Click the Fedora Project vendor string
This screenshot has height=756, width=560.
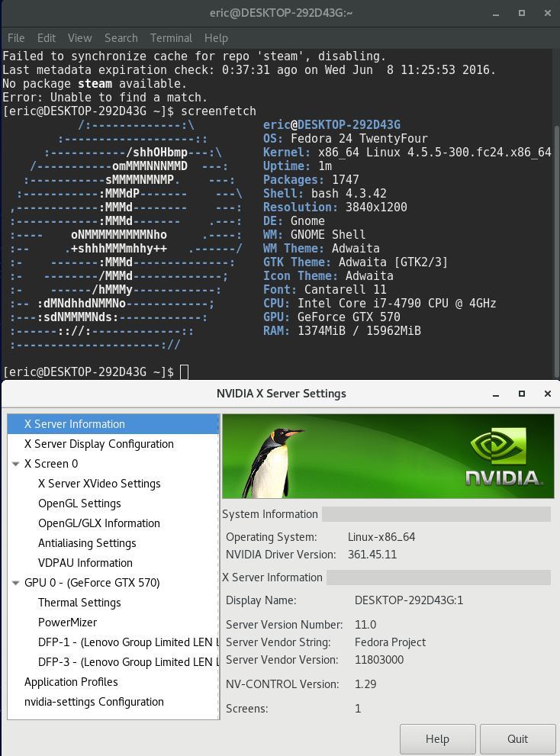[390, 642]
